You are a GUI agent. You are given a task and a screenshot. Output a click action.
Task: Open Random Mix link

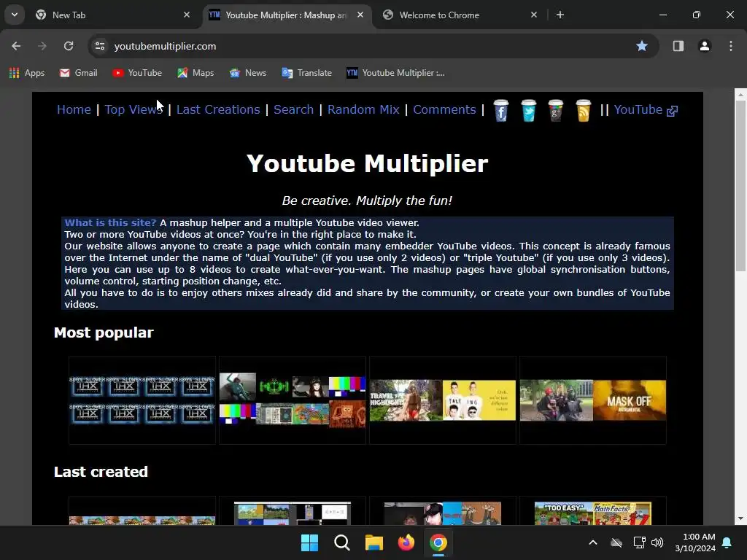pyautogui.click(x=363, y=109)
